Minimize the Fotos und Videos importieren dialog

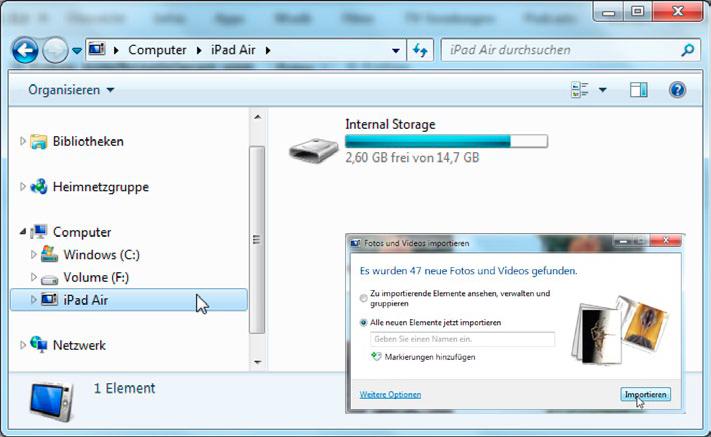coord(624,241)
